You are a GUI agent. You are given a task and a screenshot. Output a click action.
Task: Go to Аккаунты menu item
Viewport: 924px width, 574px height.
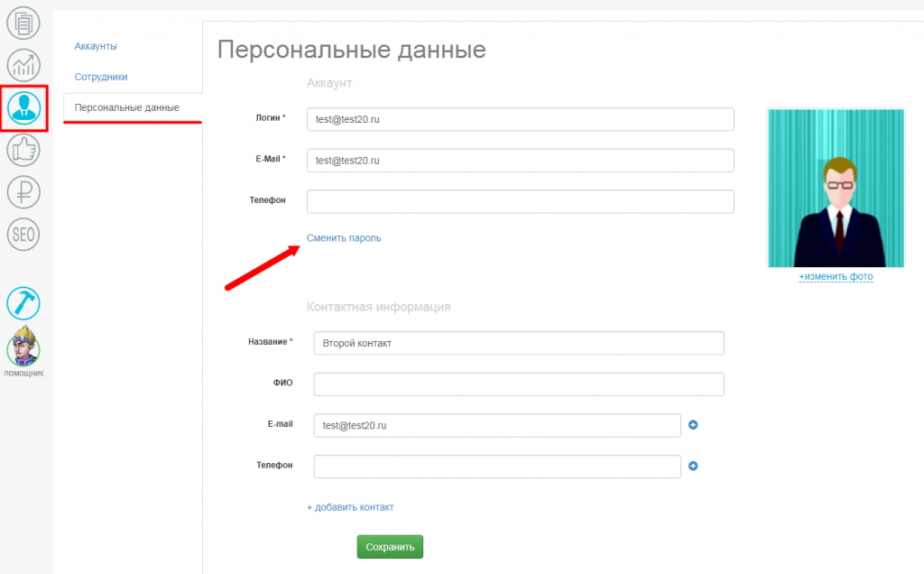96,46
